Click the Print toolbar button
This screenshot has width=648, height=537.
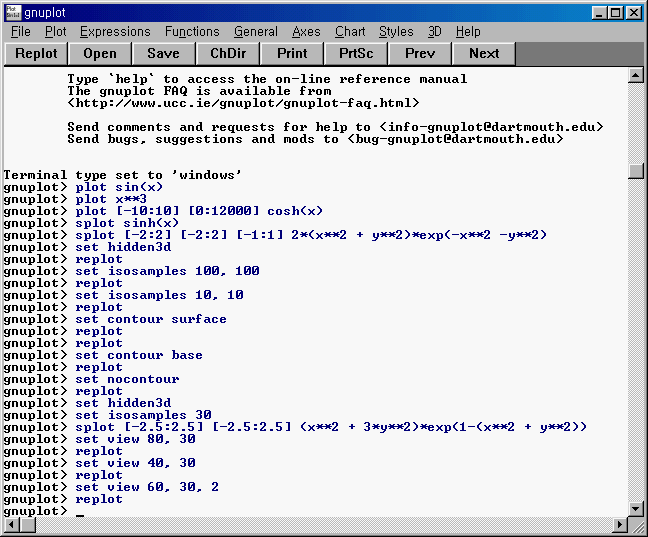pyautogui.click(x=292, y=54)
